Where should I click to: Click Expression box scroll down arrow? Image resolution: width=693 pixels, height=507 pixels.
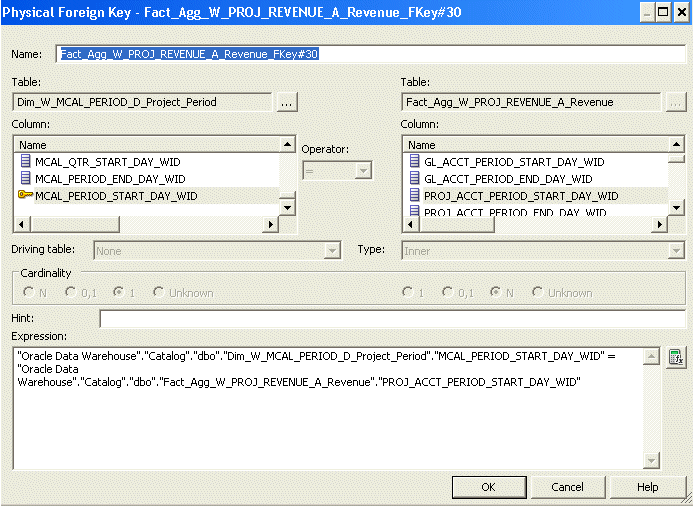[x=651, y=461]
